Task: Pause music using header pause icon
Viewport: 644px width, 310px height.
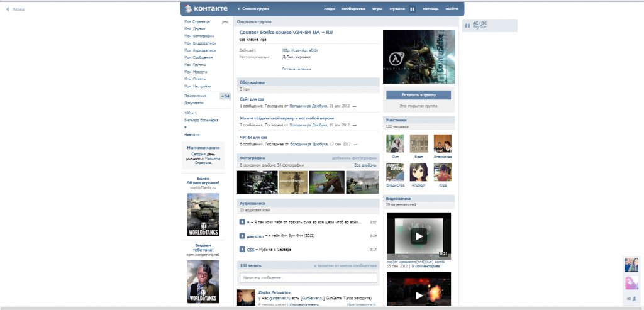Action: (413, 9)
